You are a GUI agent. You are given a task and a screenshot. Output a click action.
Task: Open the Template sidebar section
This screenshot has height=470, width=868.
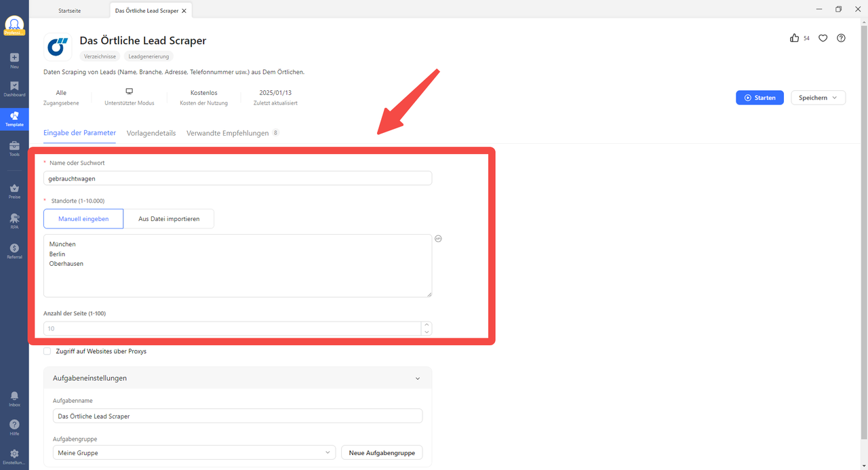point(14,119)
